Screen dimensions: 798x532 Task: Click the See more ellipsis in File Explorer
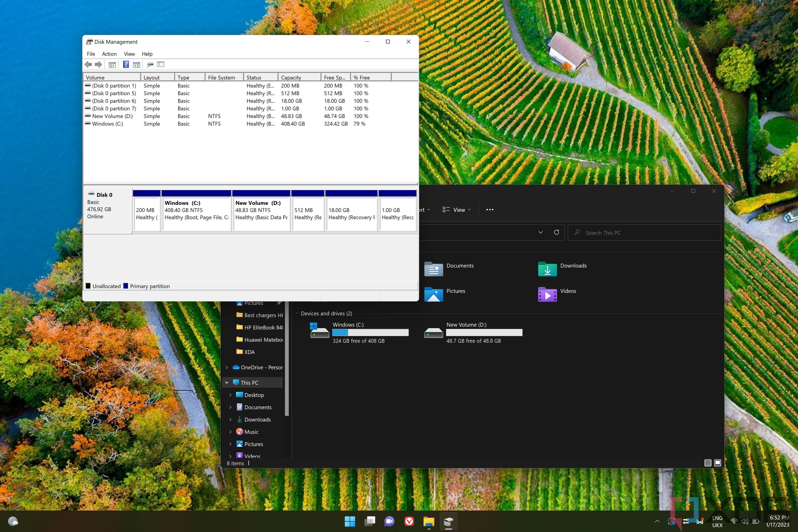(x=490, y=210)
